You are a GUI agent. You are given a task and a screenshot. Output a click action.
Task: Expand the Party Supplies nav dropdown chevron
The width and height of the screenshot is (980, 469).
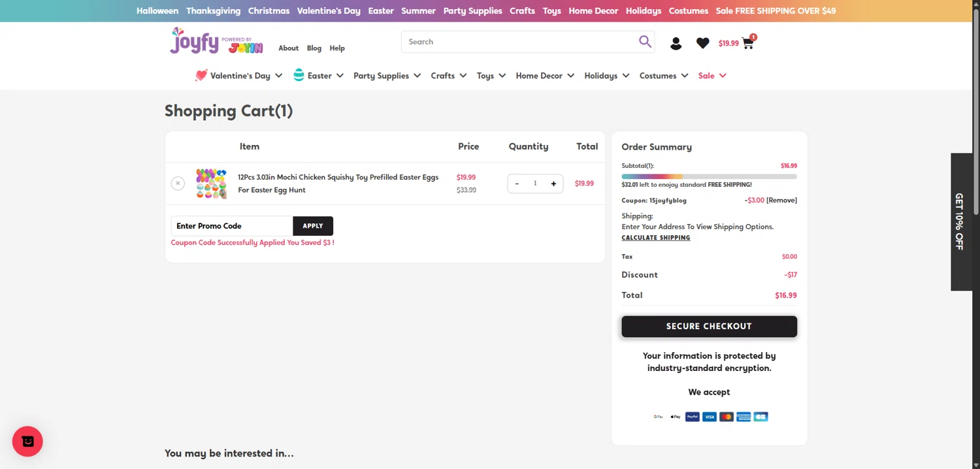click(x=417, y=76)
